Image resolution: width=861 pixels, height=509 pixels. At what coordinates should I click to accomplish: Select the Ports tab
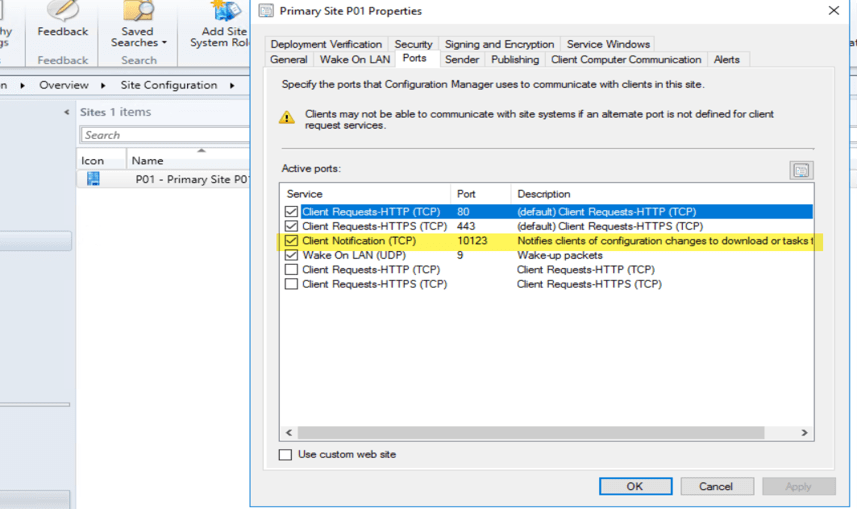click(414, 58)
